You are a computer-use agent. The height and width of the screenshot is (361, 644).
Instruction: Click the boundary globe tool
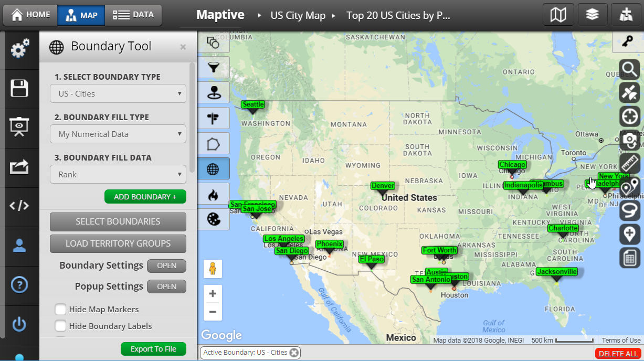pyautogui.click(x=214, y=168)
